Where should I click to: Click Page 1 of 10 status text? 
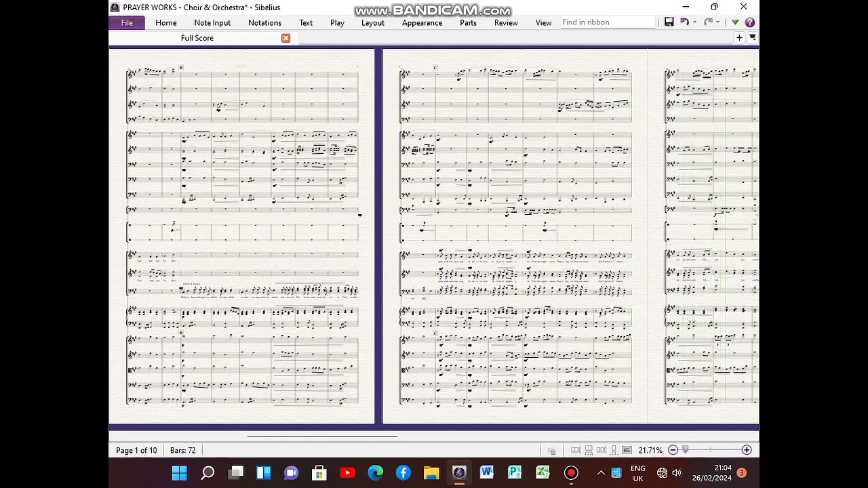pyautogui.click(x=136, y=450)
